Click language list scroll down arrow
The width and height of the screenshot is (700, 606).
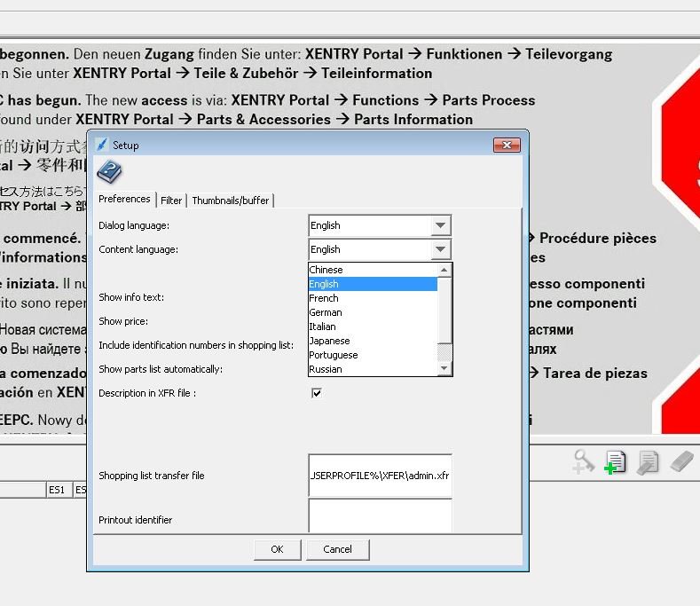coord(444,368)
